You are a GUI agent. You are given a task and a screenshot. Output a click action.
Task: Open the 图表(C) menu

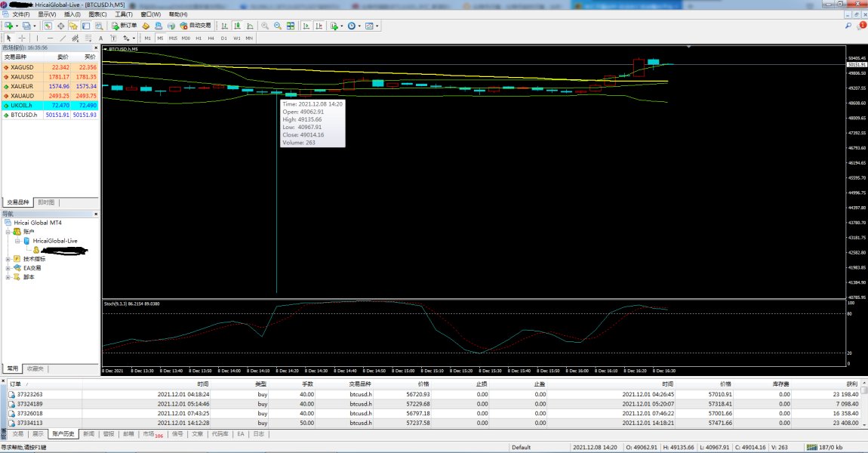tap(97, 14)
